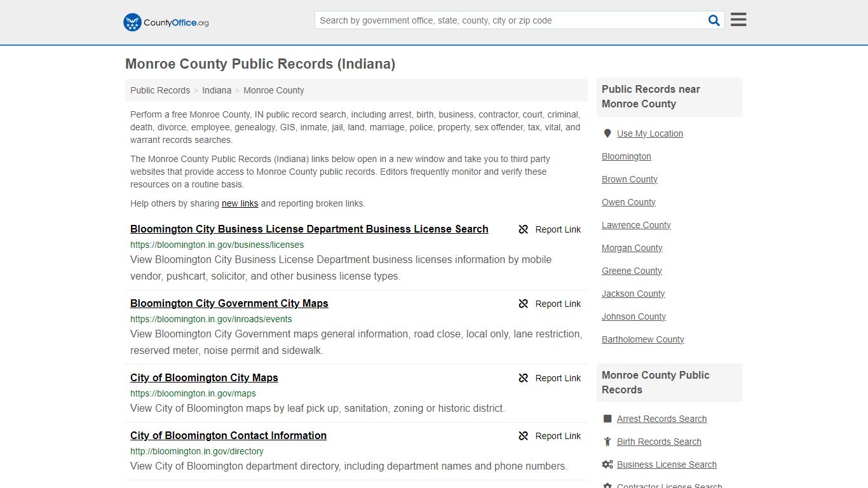Open Lawrence County link

click(636, 225)
